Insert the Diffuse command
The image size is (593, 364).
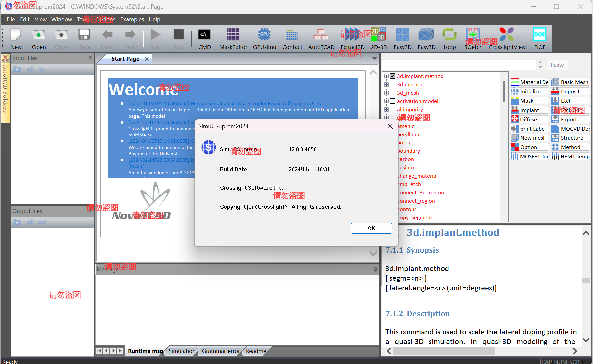coord(530,119)
